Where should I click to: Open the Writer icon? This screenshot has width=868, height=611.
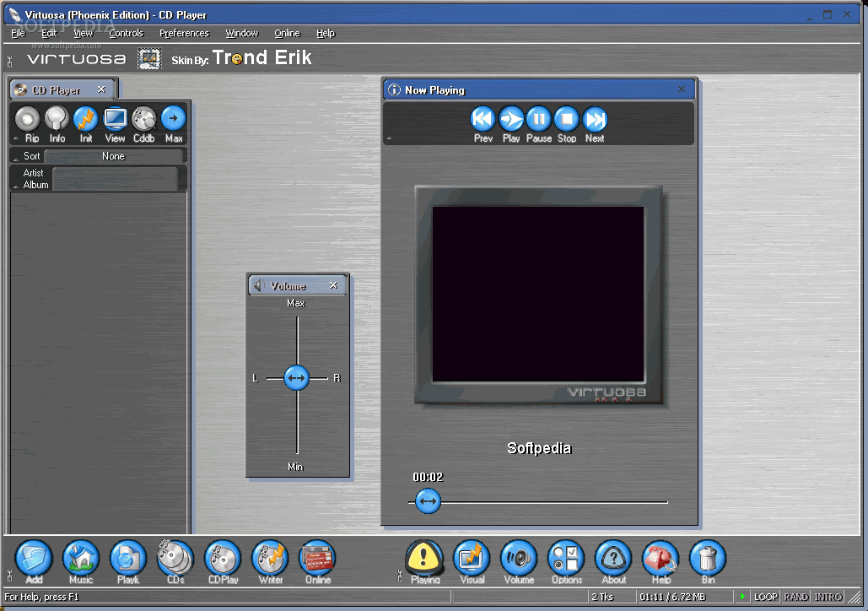pos(271,559)
